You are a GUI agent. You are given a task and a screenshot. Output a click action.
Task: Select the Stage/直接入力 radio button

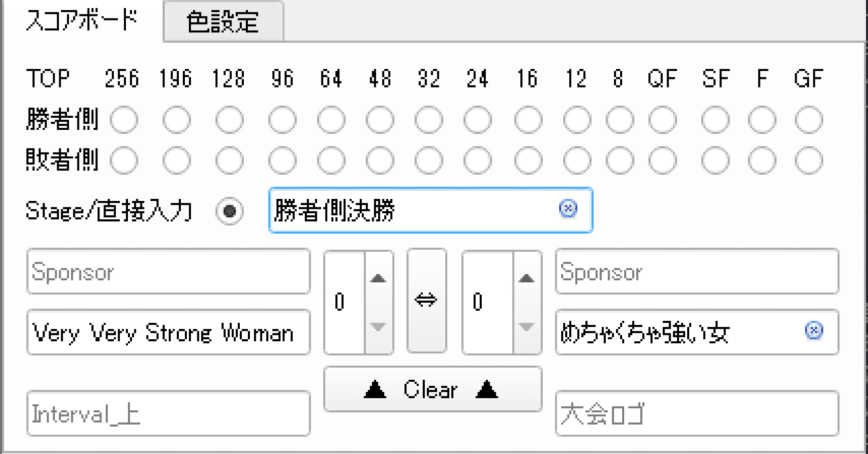click(x=229, y=211)
